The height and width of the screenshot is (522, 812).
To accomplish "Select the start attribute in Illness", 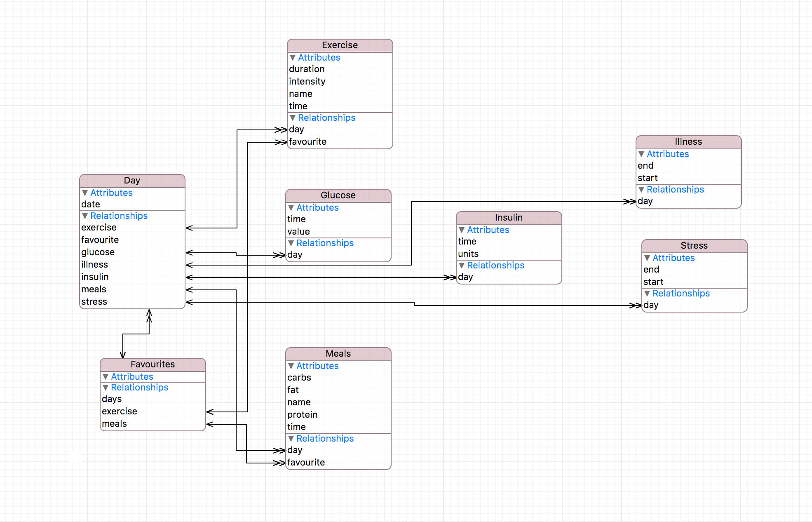I will [648, 178].
